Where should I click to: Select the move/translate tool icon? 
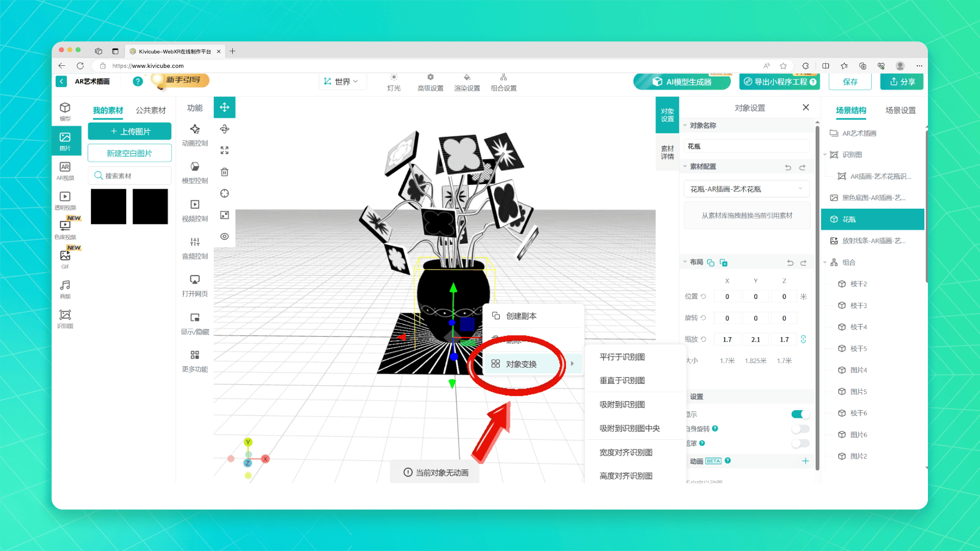coord(224,107)
